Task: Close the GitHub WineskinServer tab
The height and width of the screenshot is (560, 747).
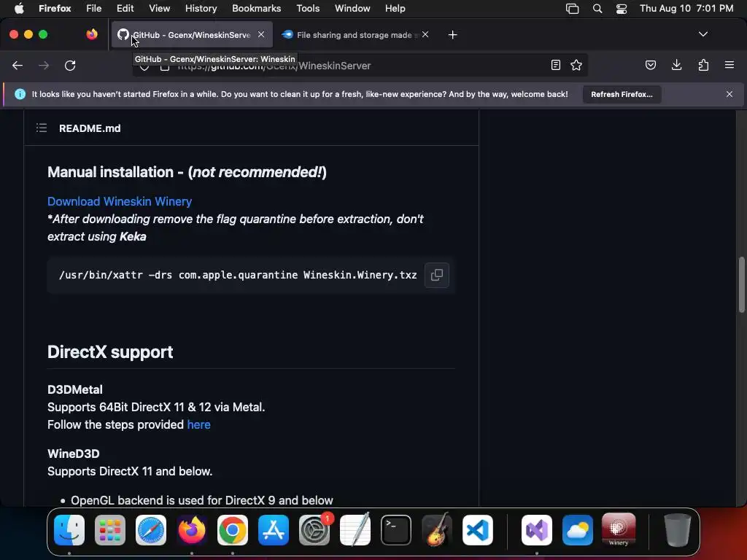Action: [x=261, y=34]
